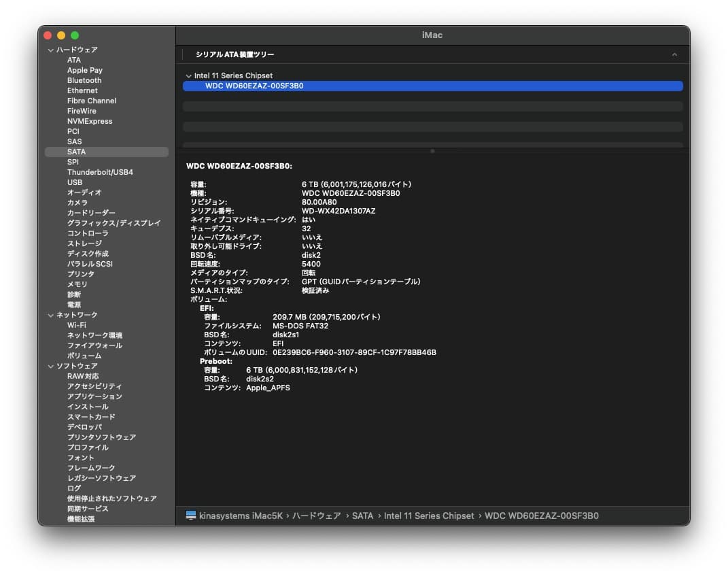Open the SATA section in the sidebar
This screenshot has height=576, width=728.
point(75,151)
